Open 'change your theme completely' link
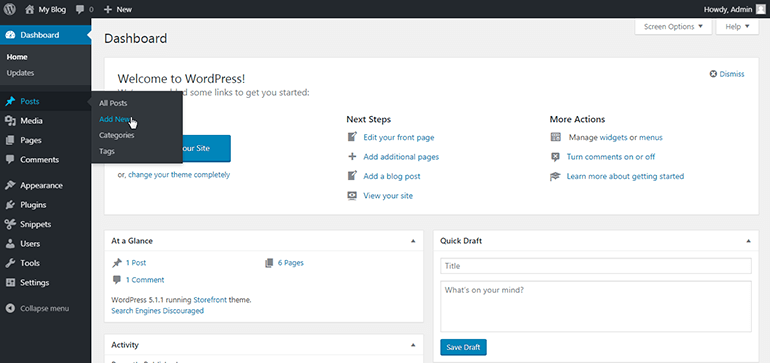 click(179, 174)
